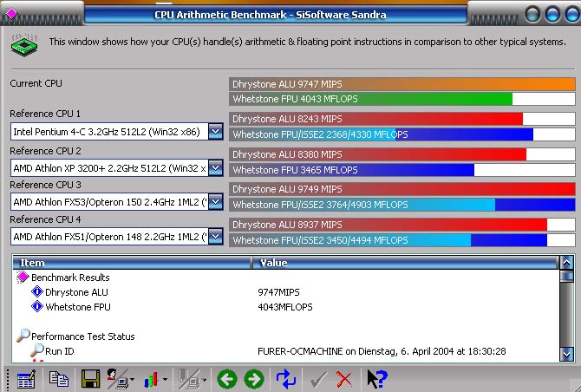581x392 pixels.
Task: Click the bar chart icon in the toolbar
Action: coord(153,379)
